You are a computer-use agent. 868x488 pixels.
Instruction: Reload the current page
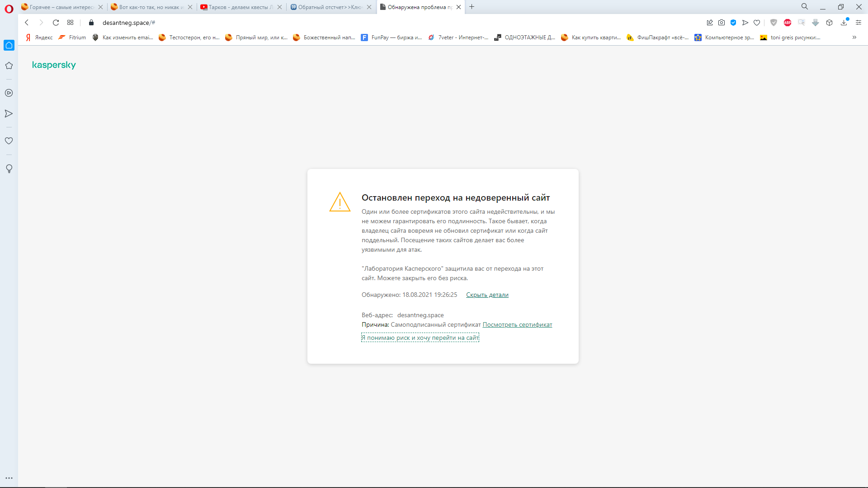click(x=56, y=23)
